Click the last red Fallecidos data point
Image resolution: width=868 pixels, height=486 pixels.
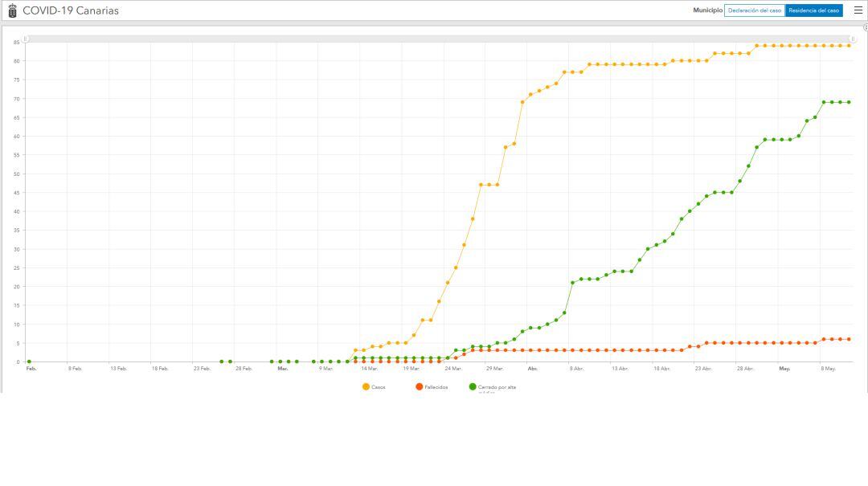(849, 339)
